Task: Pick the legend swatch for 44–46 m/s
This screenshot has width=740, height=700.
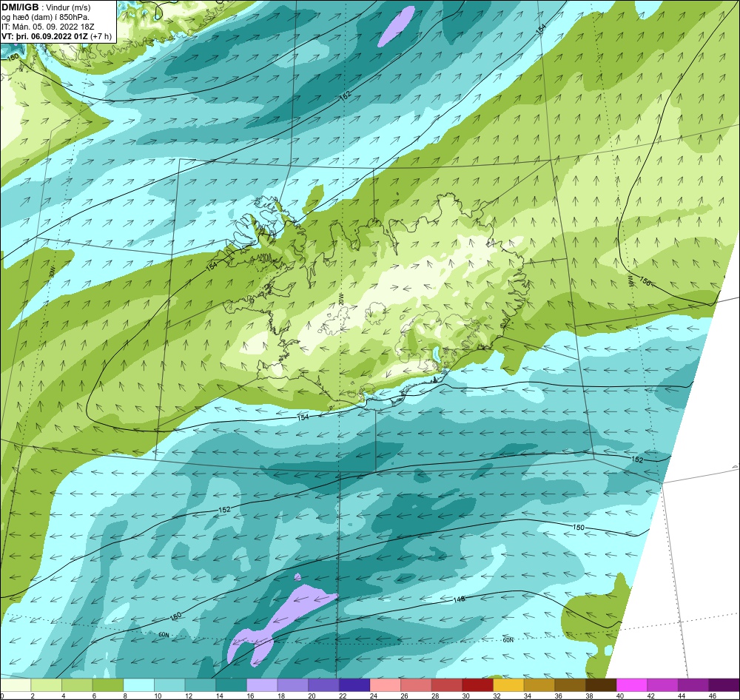Action: coord(693,685)
